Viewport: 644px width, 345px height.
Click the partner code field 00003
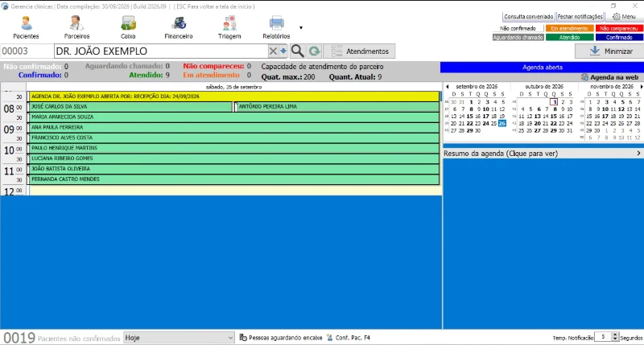pos(27,51)
